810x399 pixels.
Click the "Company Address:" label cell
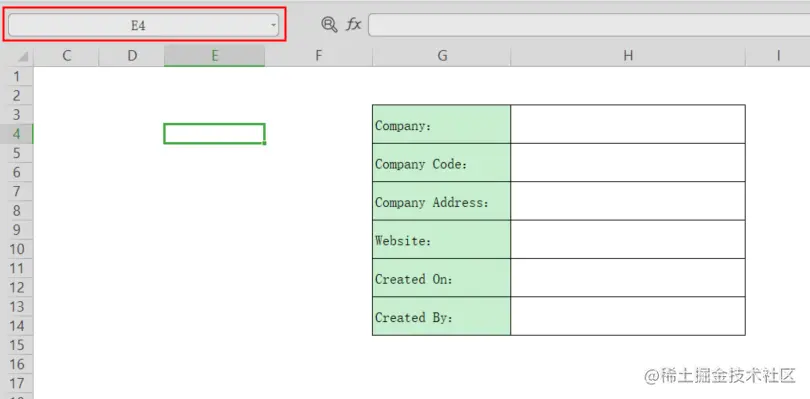(442, 201)
